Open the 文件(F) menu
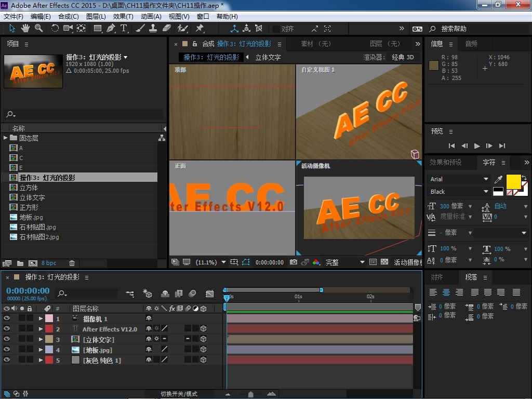The width and height of the screenshot is (532, 399). 13,16
